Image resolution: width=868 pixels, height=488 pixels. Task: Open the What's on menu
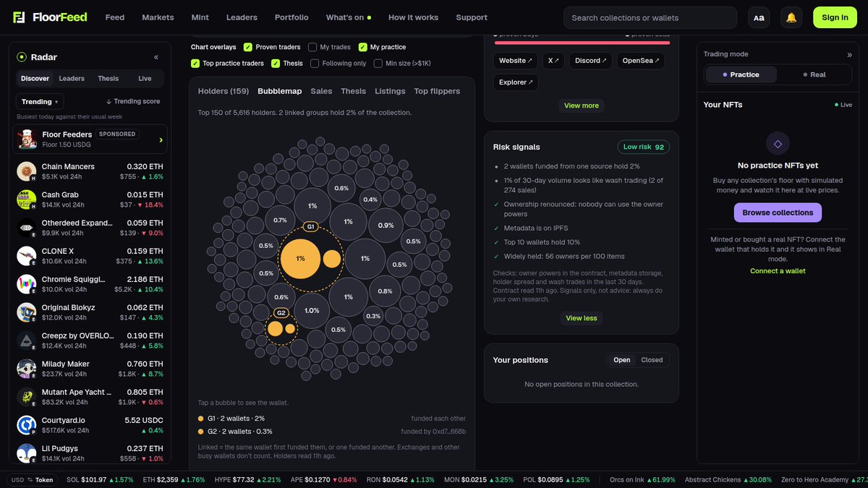[349, 17]
